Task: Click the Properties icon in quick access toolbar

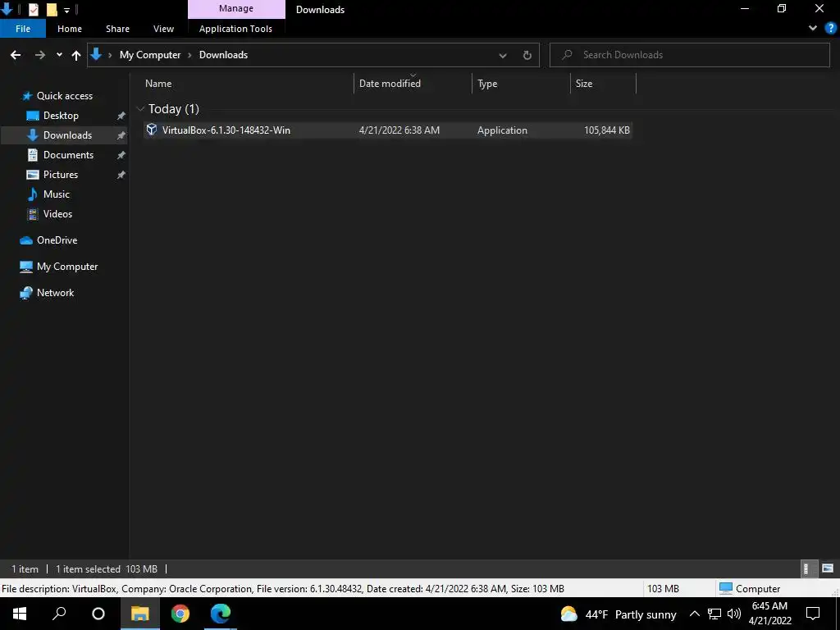Action: (33, 9)
